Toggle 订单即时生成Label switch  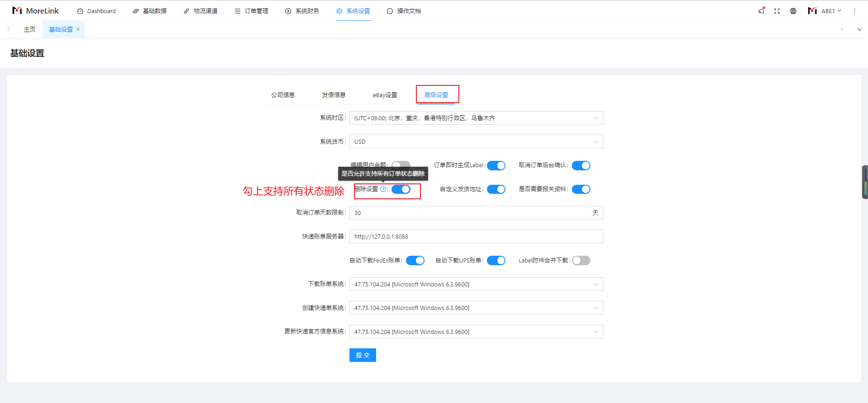coord(496,166)
